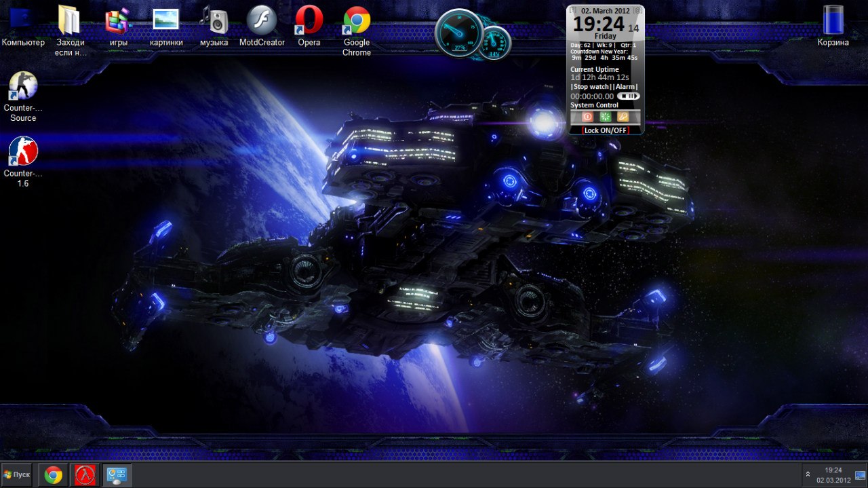This screenshot has height=488, width=868.
Task: Click the Alarm label in widget
Action: (x=625, y=87)
